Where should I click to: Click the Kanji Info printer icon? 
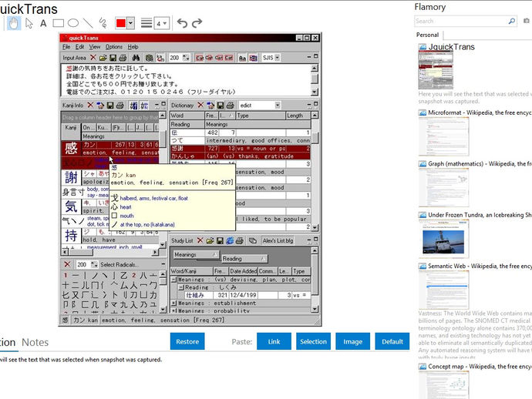coord(120,106)
